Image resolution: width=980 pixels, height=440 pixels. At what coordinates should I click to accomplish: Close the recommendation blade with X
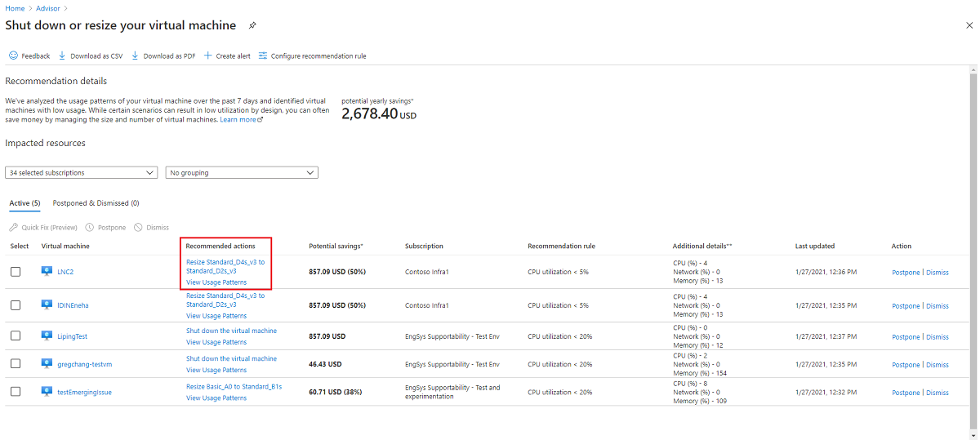coord(969,25)
